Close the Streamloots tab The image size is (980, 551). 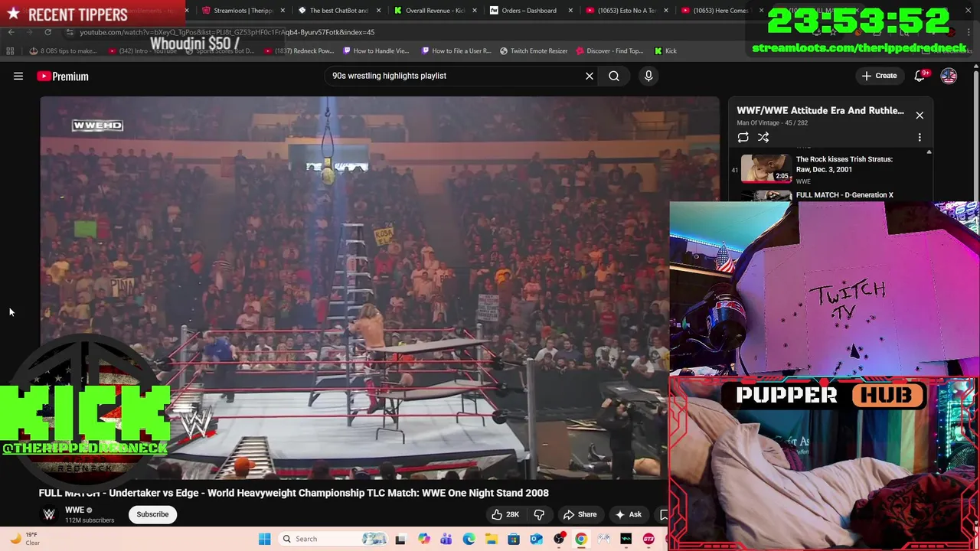pos(283,11)
